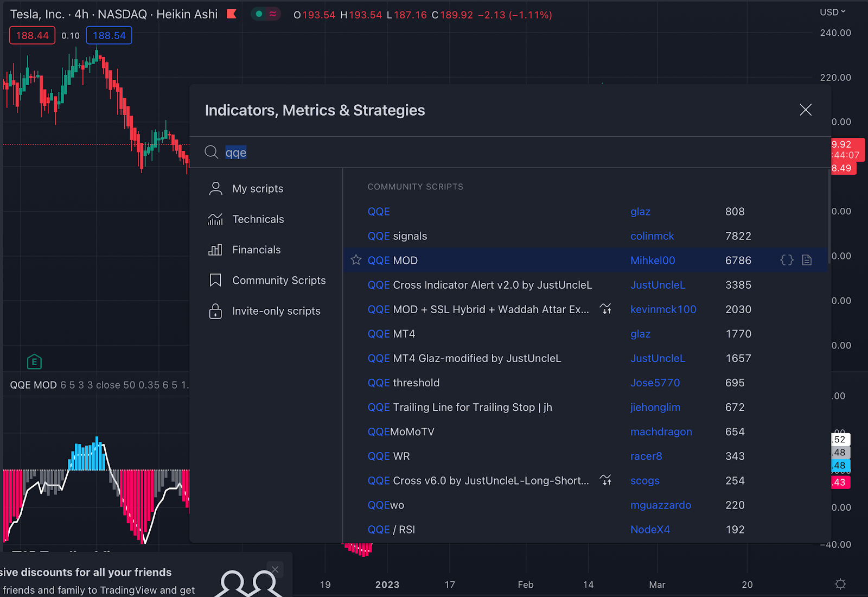The height and width of the screenshot is (597, 868).
Task: Open the USD currency dropdown
Action: click(831, 12)
